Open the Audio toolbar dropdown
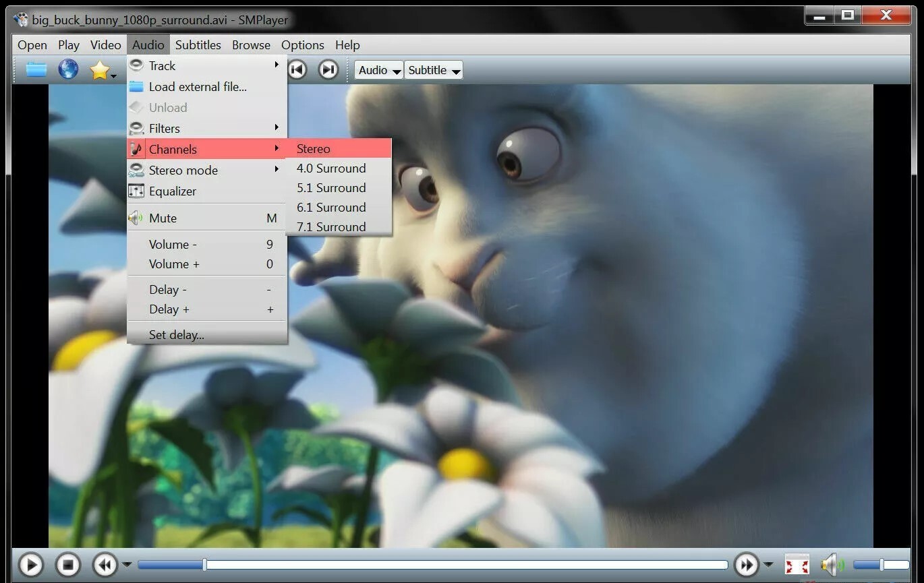The image size is (924, 583). [379, 70]
